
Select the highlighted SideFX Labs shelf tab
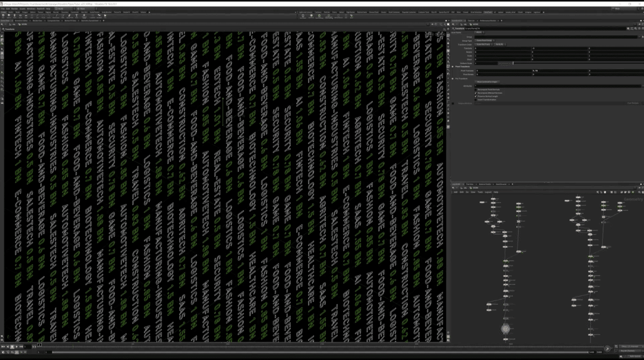(x=488, y=12)
